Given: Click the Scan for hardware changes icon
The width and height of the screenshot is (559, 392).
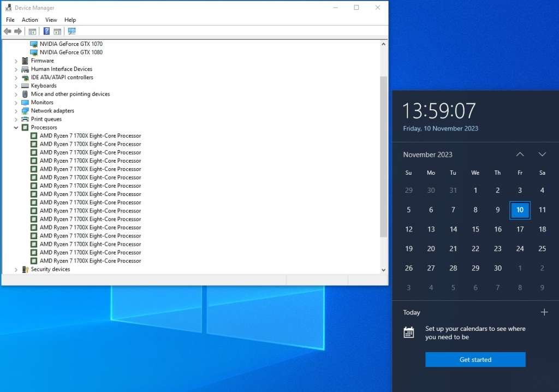Looking at the screenshot, I should click(x=72, y=31).
